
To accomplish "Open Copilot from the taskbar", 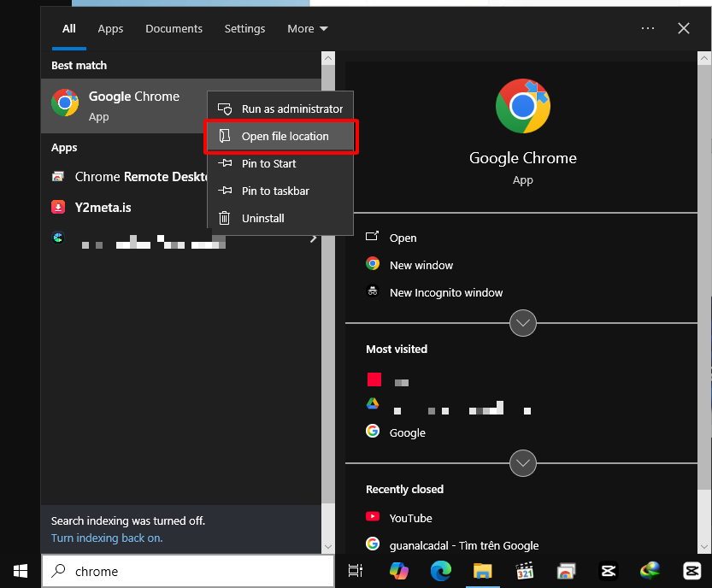I will pos(398,571).
